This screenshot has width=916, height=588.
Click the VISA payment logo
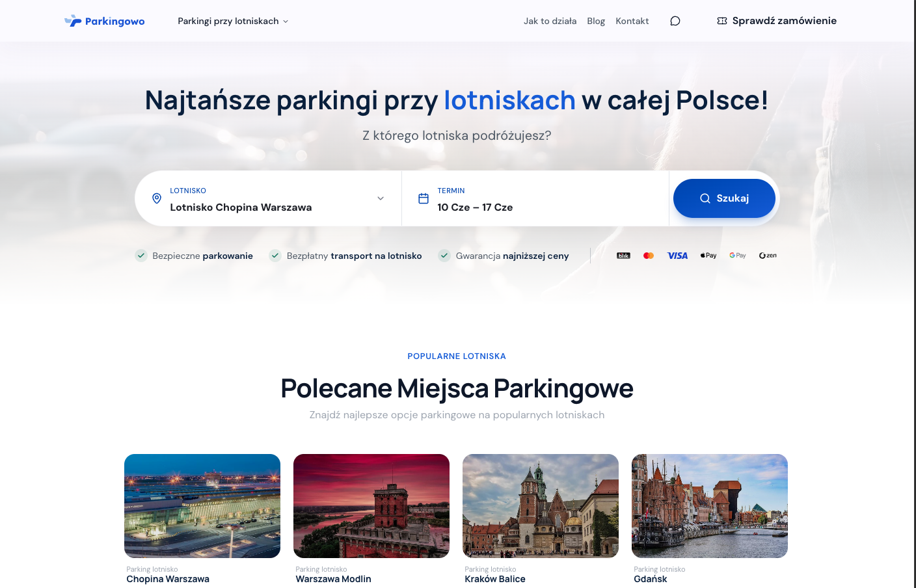point(677,256)
